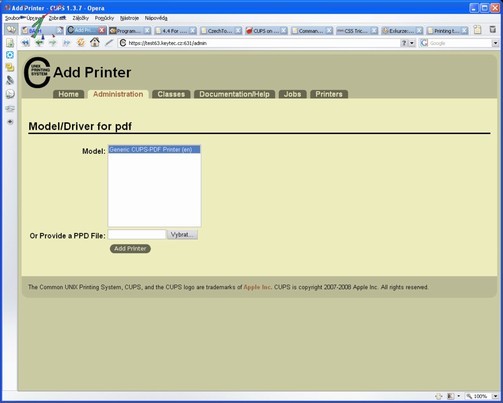Screen dimensions: 503x403
Task: Open the closed tabs trash icon
Action: [x=493, y=30]
